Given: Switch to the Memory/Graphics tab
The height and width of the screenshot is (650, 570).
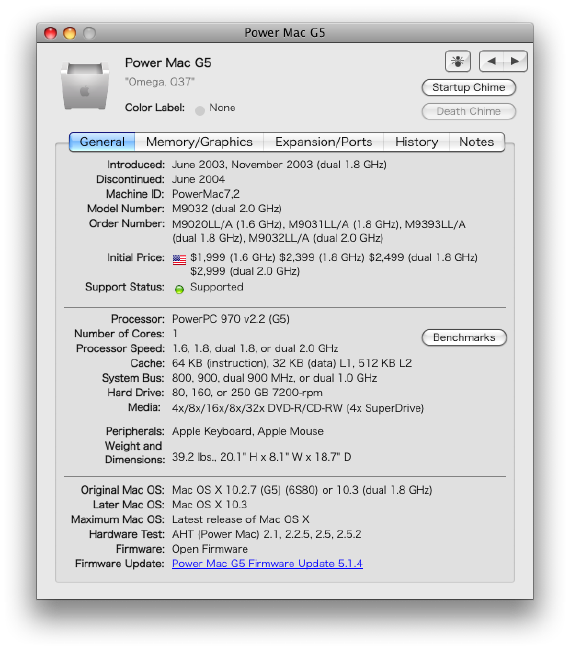Looking at the screenshot, I should click(x=199, y=142).
